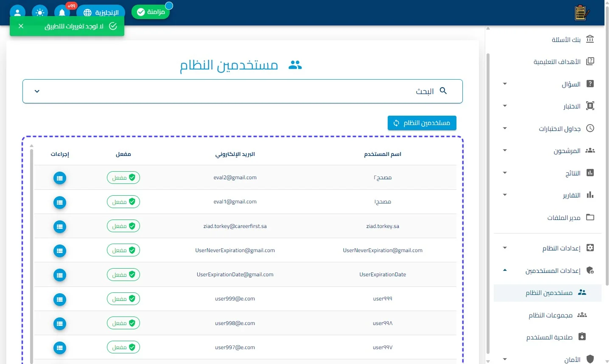Toggle the light theme sun icon
Screen dimensions: 610x364
(x=40, y=13)
